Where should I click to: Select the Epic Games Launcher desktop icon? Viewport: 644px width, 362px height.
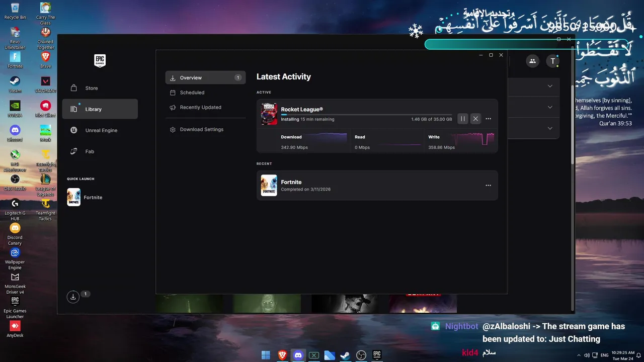point(15,308)
